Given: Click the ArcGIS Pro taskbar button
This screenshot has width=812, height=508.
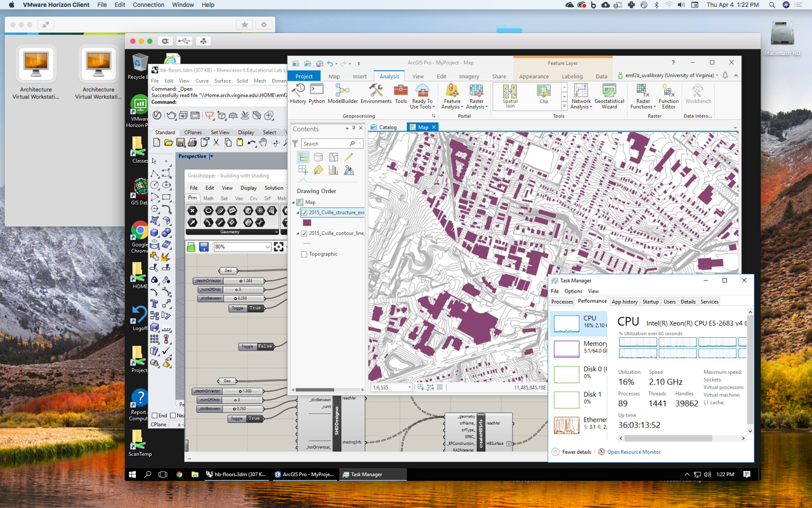Looking at the screenshot, I should click(304, 474).
